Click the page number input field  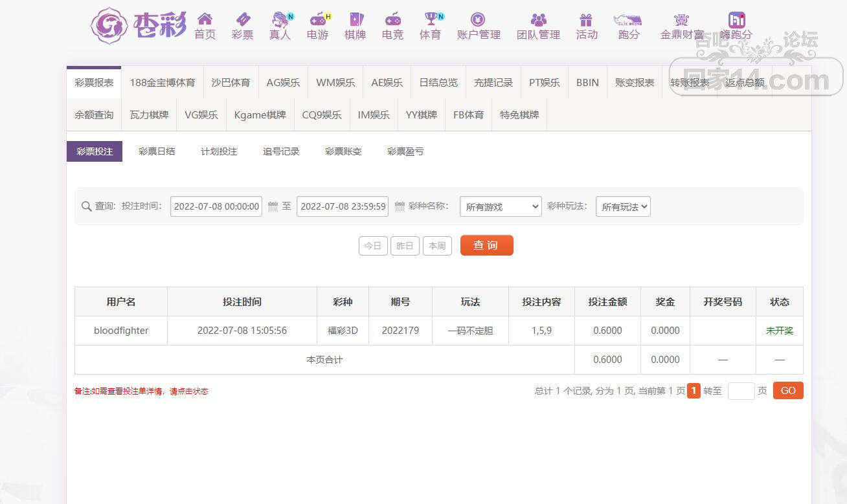741,391
